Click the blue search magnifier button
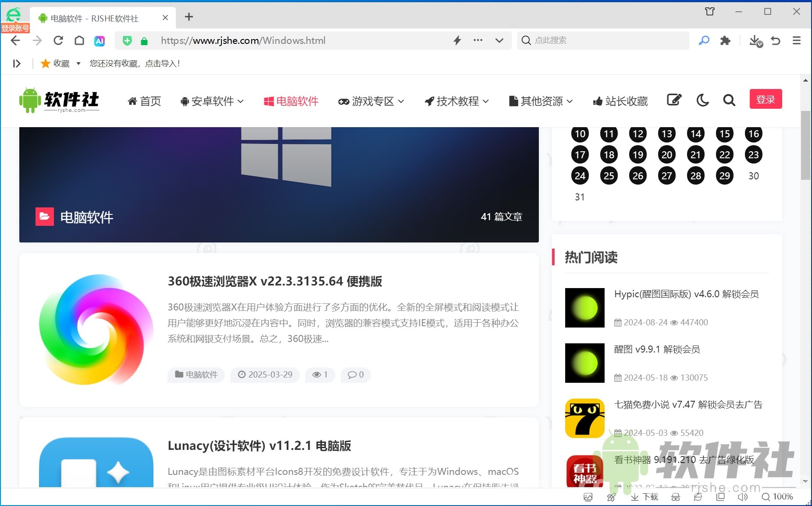 point(704,41)
